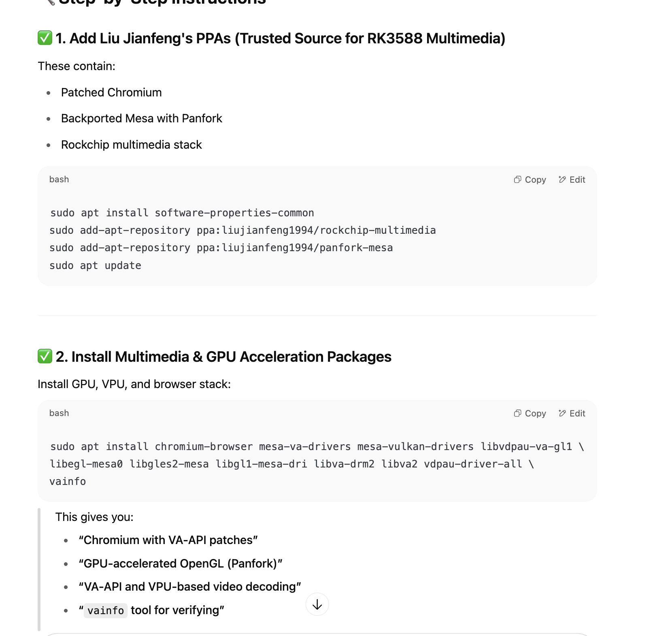Click the inline vainfo code chip
Viewport: 672px width, 636px height.
click(x=106, y=610)
